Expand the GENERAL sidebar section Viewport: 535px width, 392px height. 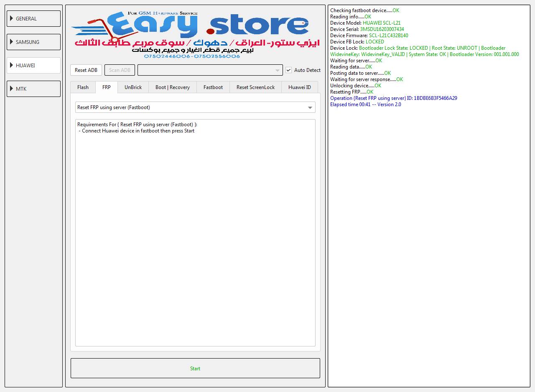pos(33,19)
